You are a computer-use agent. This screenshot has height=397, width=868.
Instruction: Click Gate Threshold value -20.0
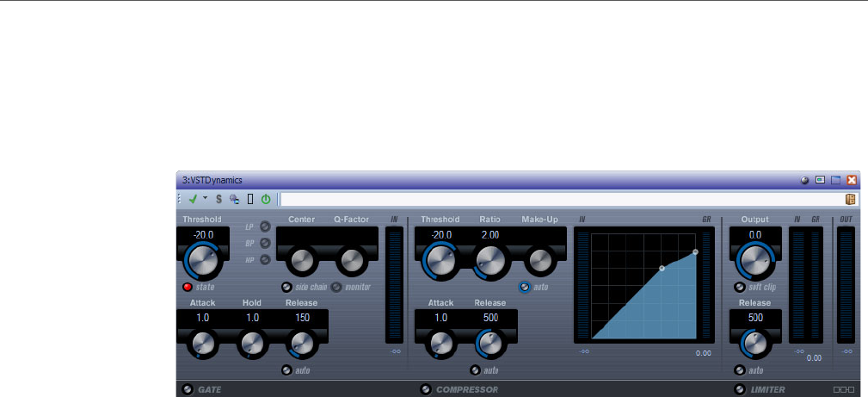[203, 235]
